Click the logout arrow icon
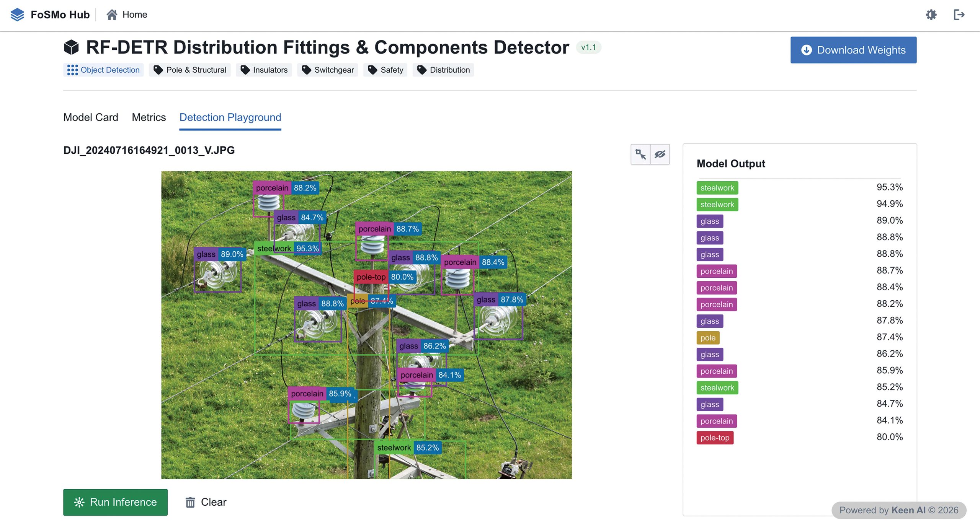The image size is (980, 529). click(959, 15)
